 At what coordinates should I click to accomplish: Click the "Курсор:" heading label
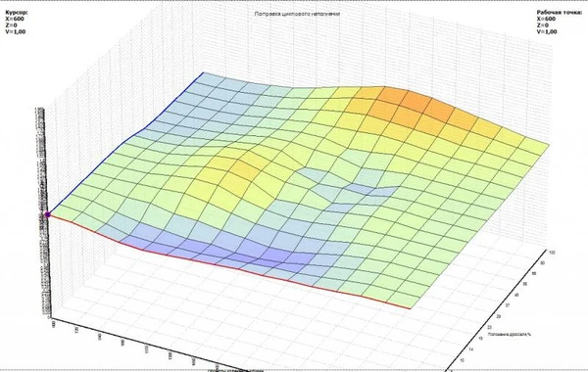pos(16,12)
